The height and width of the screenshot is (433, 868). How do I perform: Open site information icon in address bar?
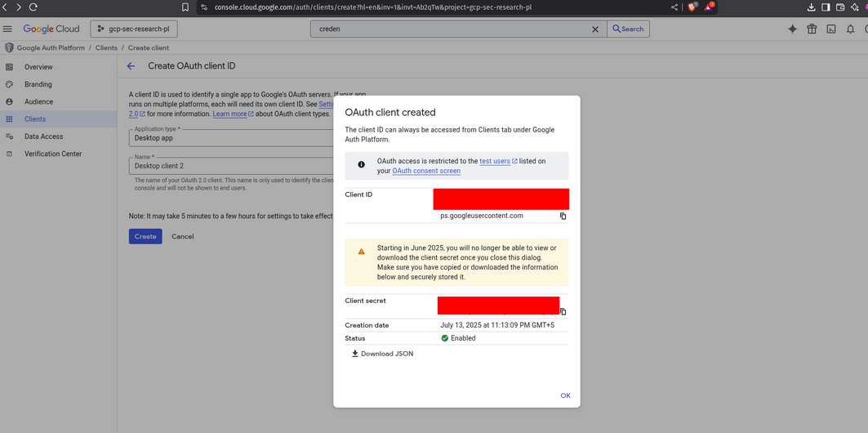pos(203,7)
